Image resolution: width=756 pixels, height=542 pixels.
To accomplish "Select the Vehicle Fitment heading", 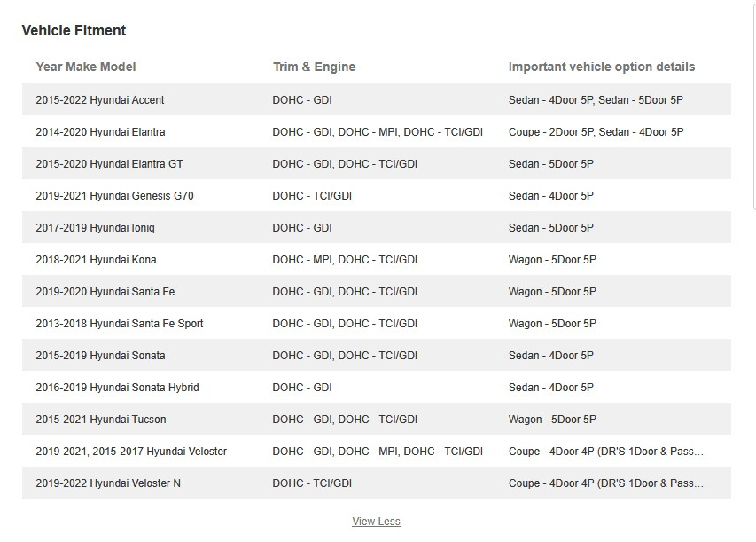I will [x=74, y=31].
